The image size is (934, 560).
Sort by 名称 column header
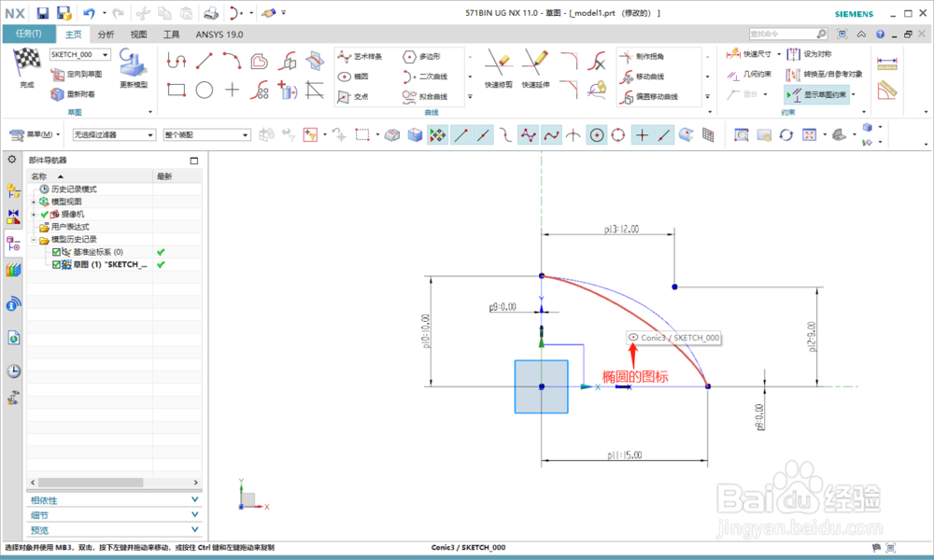click(90, 176)
